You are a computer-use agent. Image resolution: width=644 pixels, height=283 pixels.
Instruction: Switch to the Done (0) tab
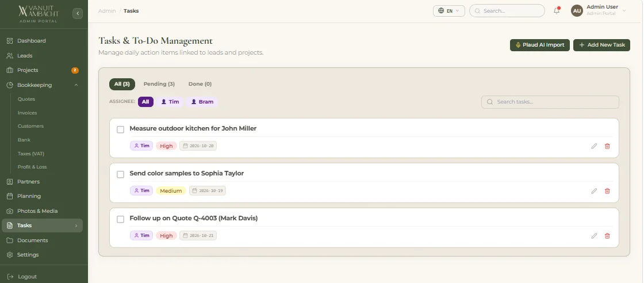[200, 84]
